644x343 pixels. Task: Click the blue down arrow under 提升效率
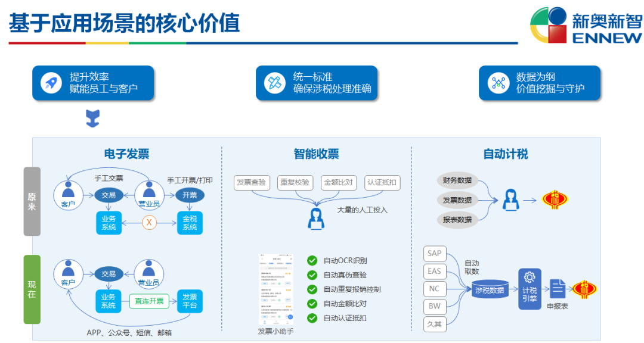[93, 118]
